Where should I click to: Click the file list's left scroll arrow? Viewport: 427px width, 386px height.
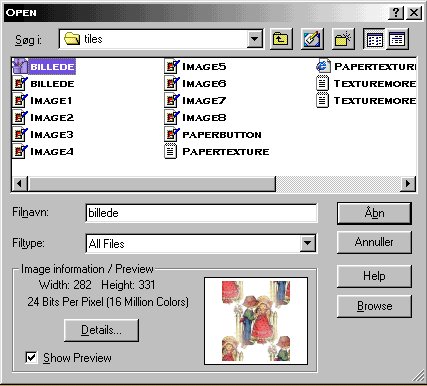(20, 184)
